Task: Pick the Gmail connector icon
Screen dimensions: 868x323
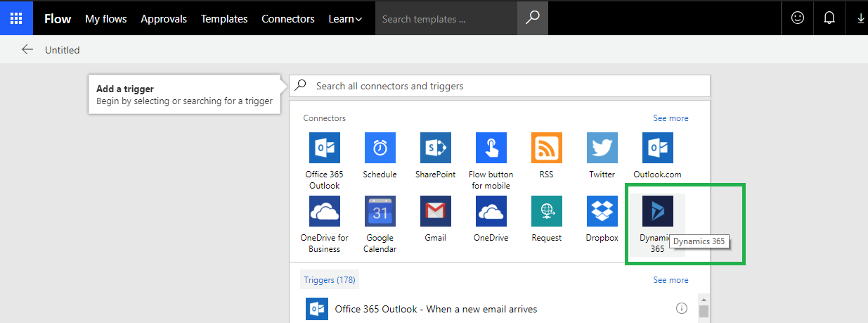Action: tap(436, 211)
